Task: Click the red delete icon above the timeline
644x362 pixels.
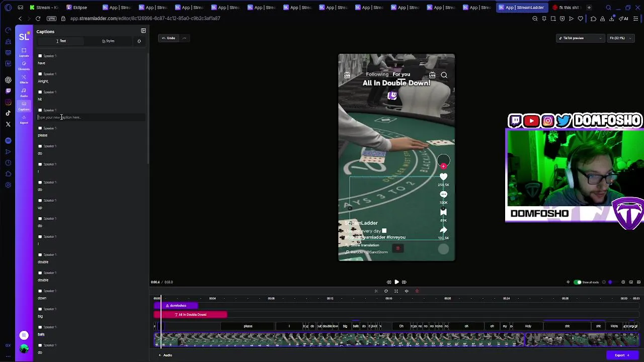Action: pyautogui.click(x=417, y=291)
